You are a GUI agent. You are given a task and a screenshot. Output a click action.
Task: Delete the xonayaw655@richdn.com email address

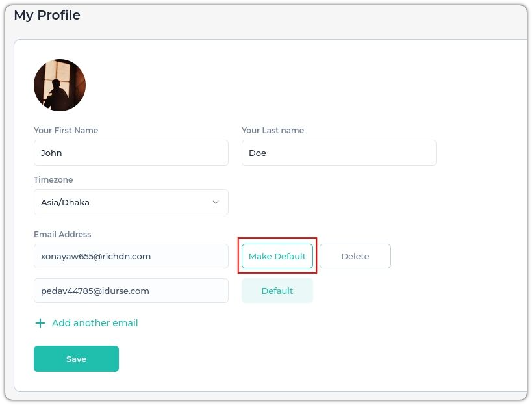point(355,256)
